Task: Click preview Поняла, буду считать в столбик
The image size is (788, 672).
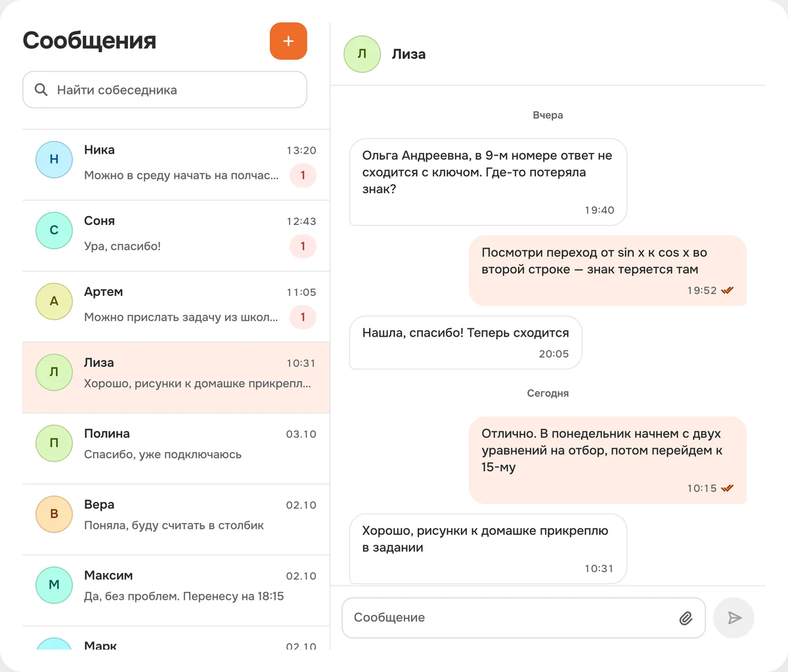Action: tap(174, 525)
